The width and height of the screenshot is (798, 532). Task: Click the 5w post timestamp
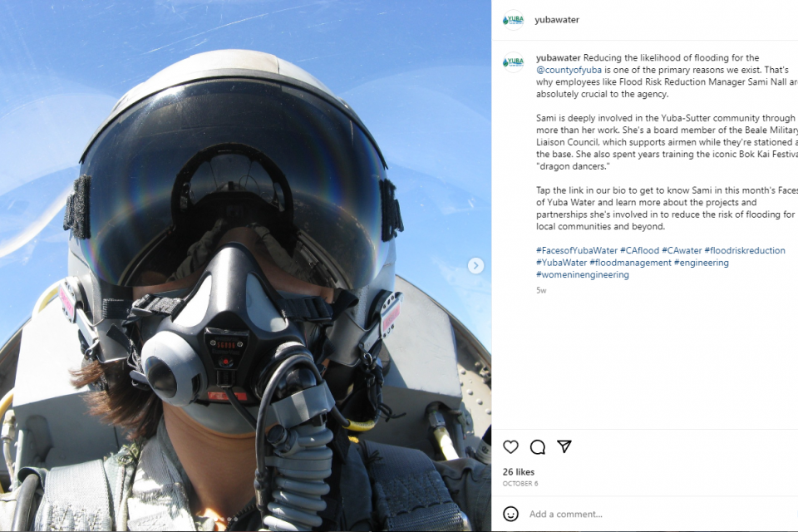pos(541,290)
